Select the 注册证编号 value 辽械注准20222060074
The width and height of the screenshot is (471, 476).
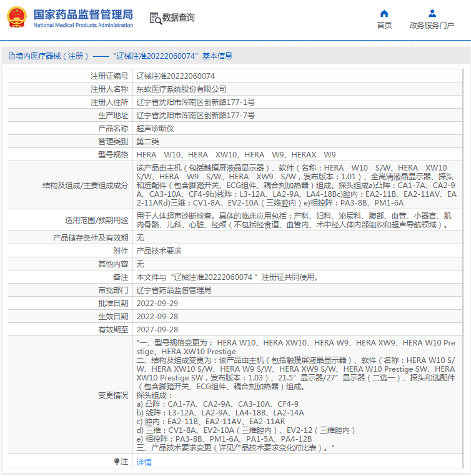pos(176,76)
